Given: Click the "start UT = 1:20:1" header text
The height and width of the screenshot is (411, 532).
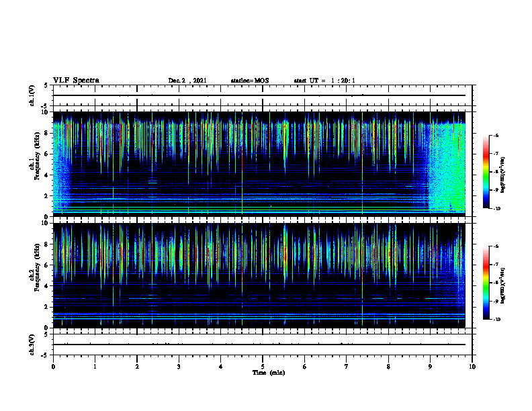Looking at the screenshot, I should (x=324, y=81).
